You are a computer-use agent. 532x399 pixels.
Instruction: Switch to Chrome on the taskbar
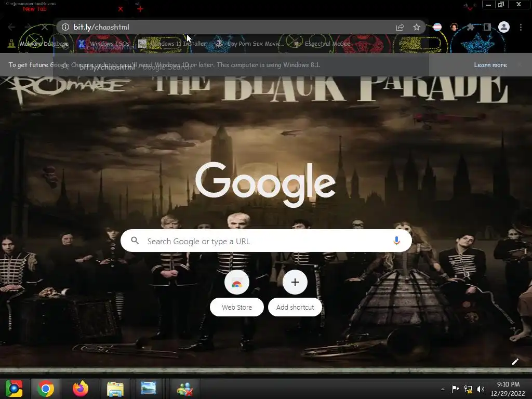pos(46,389)
